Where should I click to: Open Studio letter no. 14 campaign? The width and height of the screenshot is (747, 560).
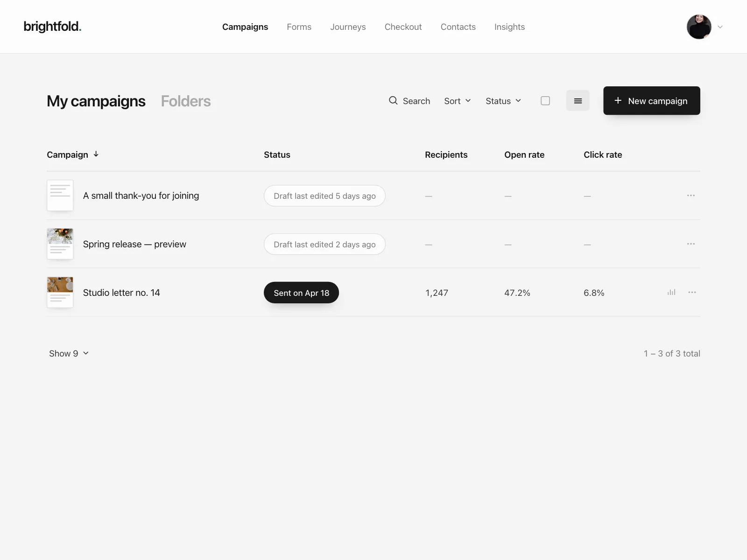[x=121, y=293]
